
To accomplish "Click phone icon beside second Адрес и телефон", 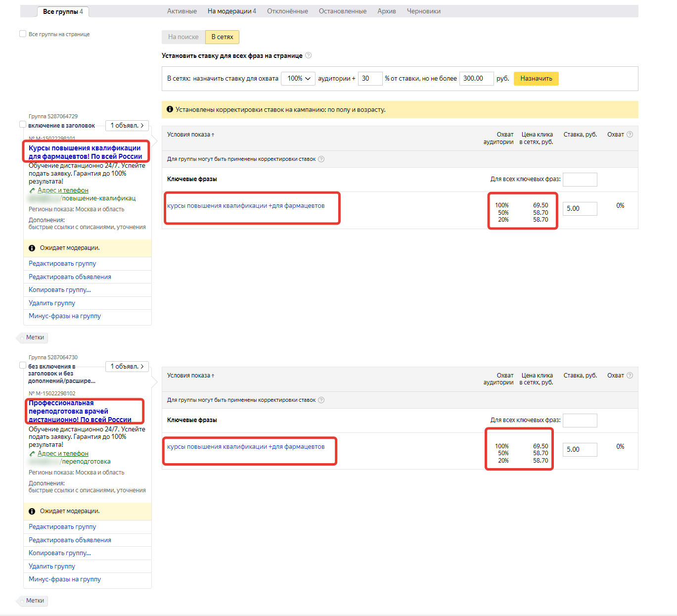I will click(x=32, y=454).
